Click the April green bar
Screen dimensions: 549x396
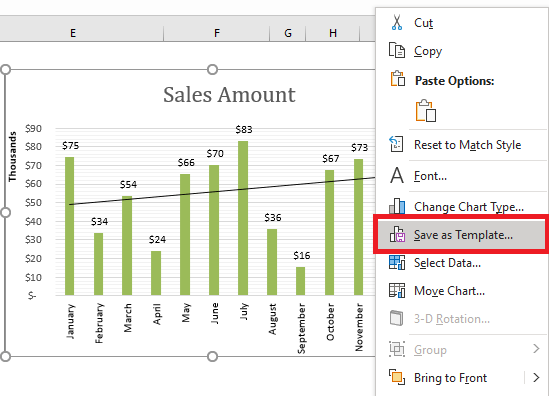pos(156,273)
